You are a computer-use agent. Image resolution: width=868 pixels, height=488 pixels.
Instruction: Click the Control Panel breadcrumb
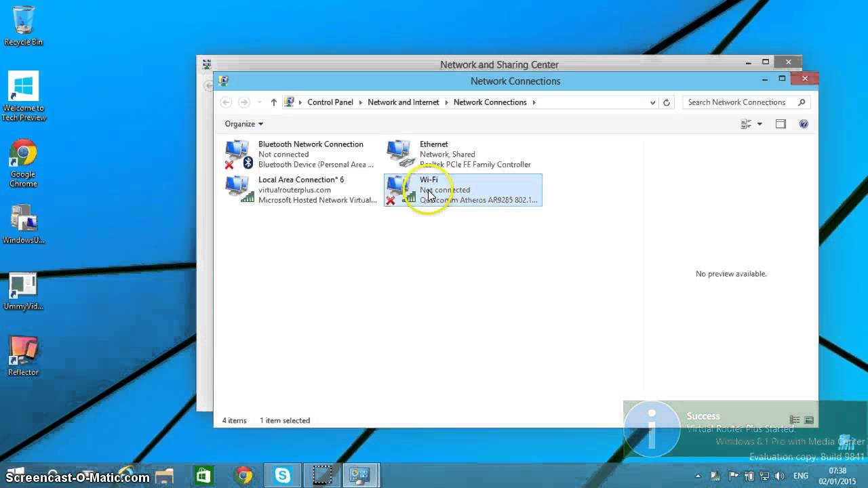tap(330, 102)
